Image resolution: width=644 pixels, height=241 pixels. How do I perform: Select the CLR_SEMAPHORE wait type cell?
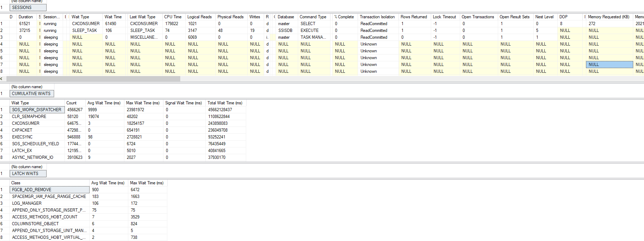click(x=29, y=117)
